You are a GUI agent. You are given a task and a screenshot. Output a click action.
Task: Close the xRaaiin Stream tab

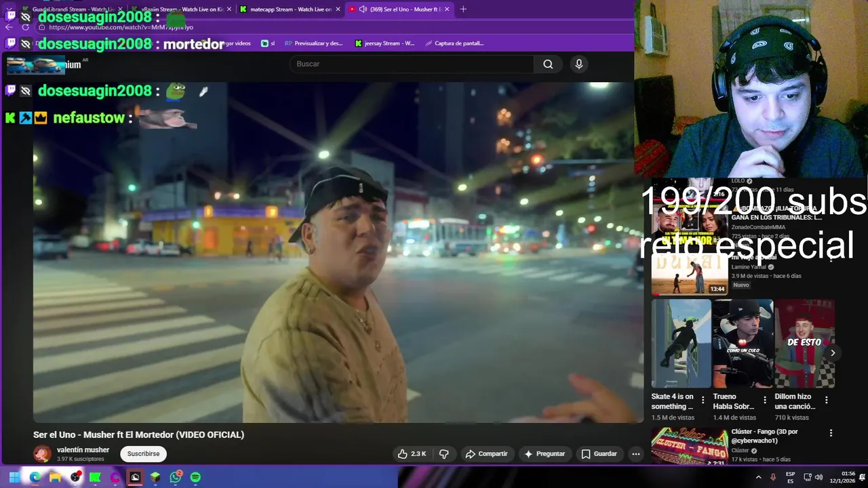tap(230, 9)
